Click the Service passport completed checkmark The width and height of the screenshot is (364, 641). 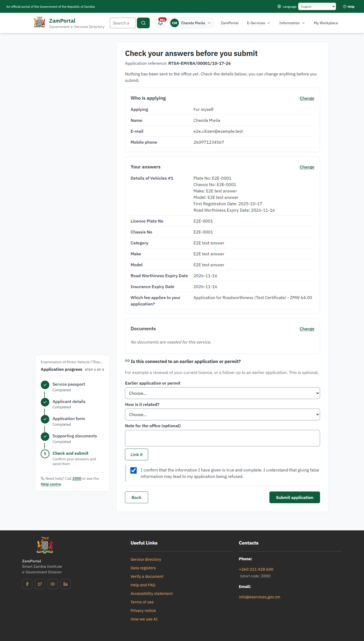(x=45, y=385)
